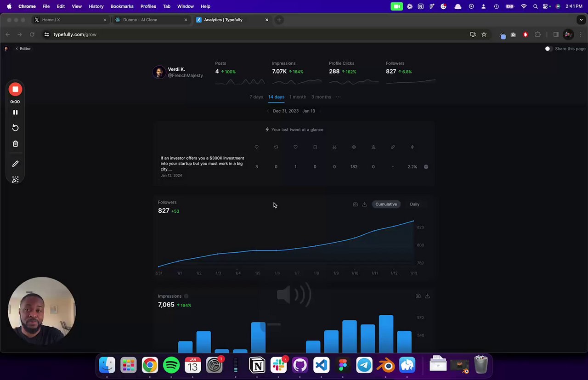Click the info icon next to Impressions

(186, 296)
